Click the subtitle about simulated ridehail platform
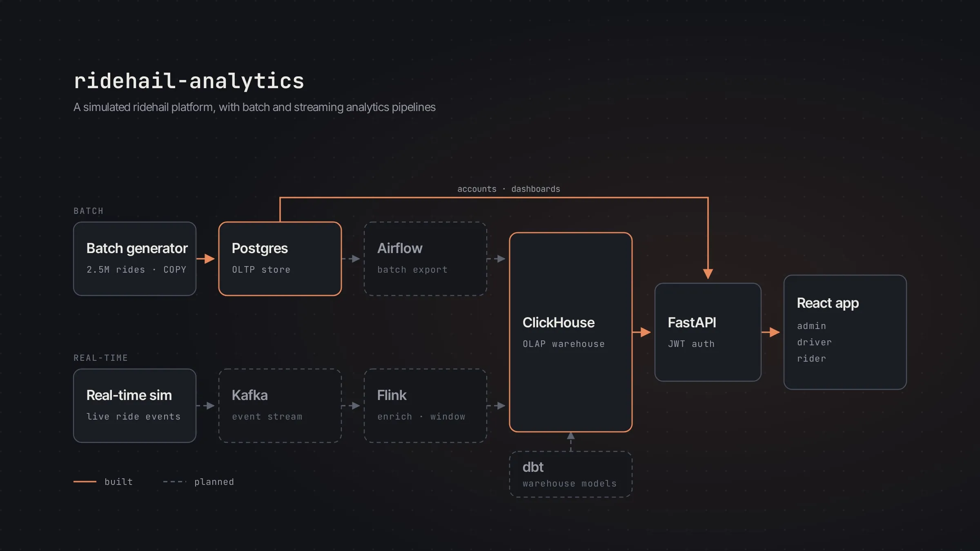The height and width of the screenshot is (551, 980). [x=254, y=107]
